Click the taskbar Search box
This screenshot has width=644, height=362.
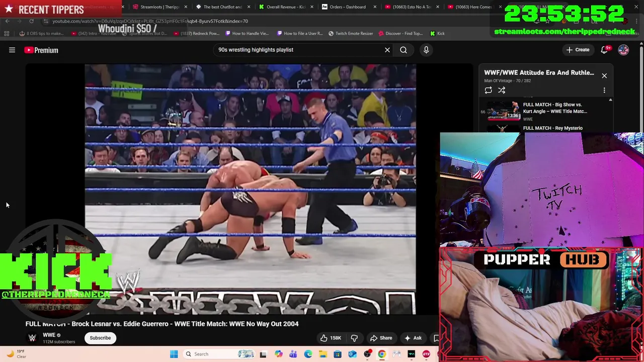tap(219, 354)
